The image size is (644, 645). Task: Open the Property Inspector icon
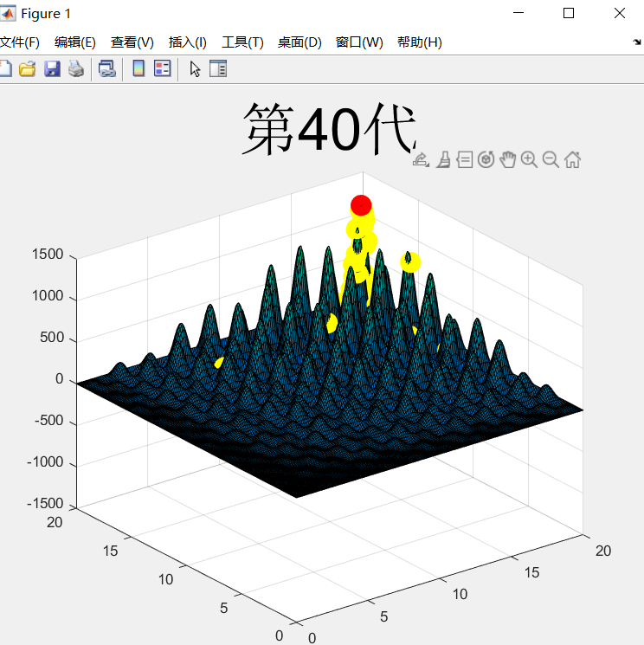218,68
